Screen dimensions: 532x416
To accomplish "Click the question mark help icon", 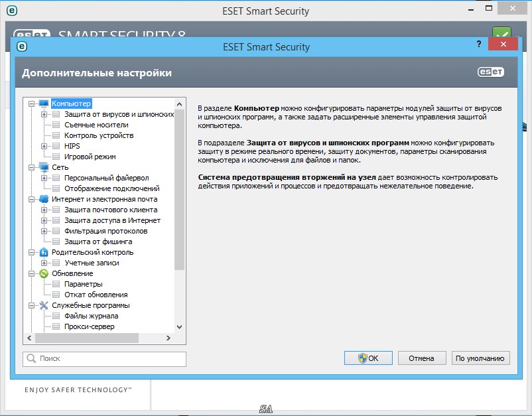I will coord(479,44).
